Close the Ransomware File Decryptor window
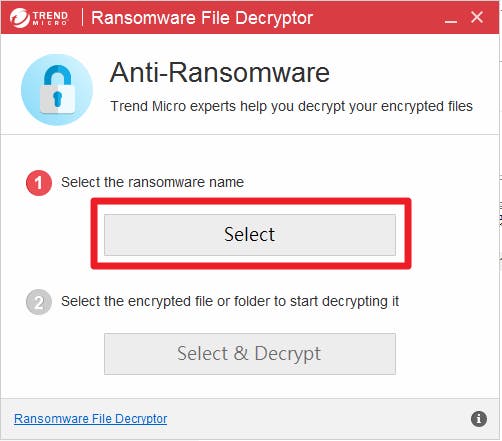Image resolution: width=502 pixels, height=441 pixels. [477, 17]
